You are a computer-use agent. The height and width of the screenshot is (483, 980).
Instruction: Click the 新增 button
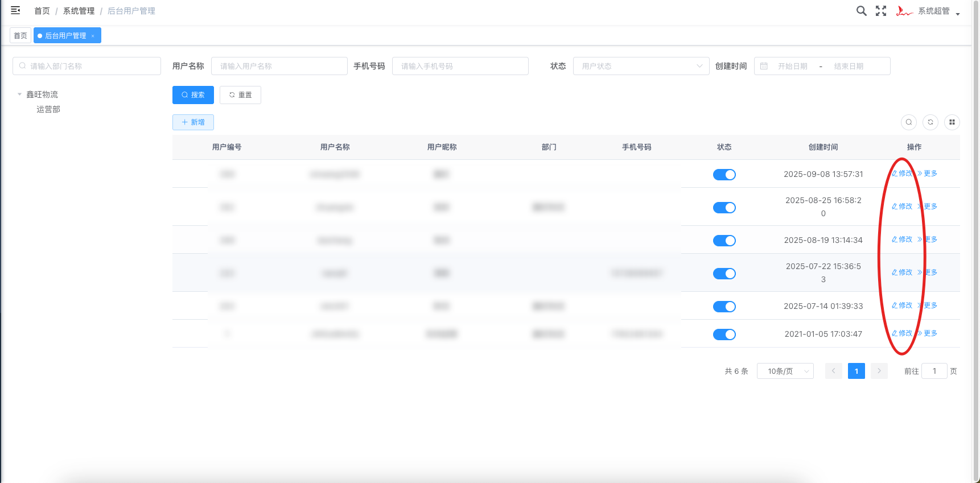click(x=193, y=122)
